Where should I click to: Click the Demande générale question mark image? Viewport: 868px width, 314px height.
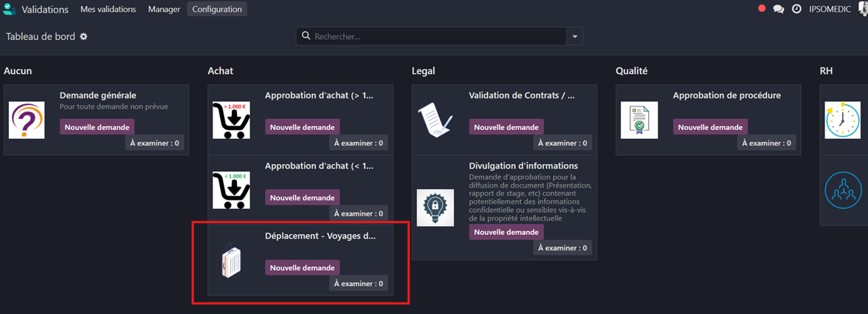pyautogui.click(x=27, y=120)
